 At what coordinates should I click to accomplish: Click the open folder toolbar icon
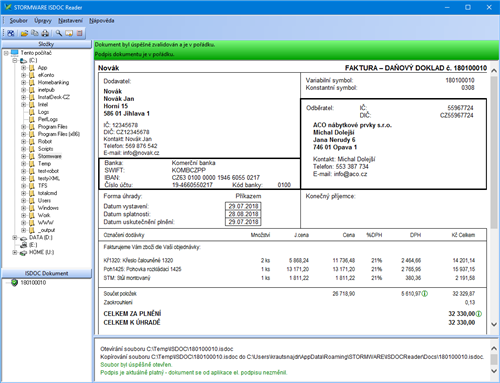point(24,33)
